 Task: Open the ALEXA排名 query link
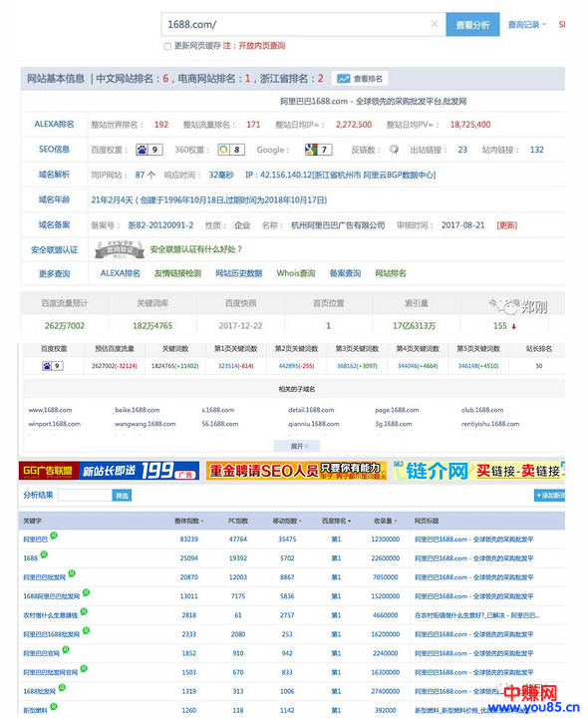click(x=120, y=273)
